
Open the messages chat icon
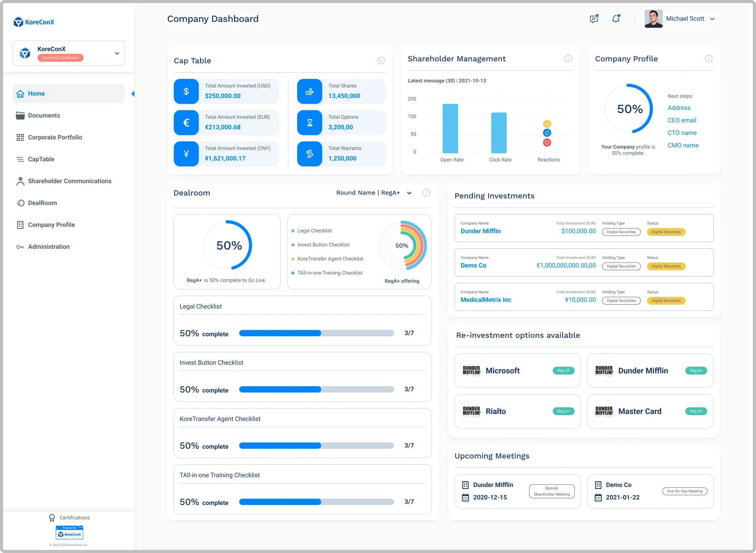pos(594,19)
